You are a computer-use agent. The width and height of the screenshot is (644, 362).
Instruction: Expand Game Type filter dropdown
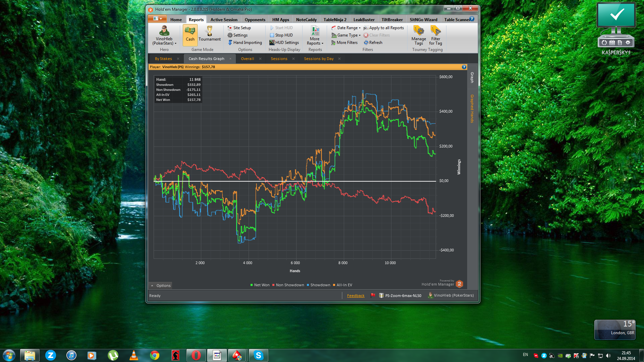click(x=345, y=35)
